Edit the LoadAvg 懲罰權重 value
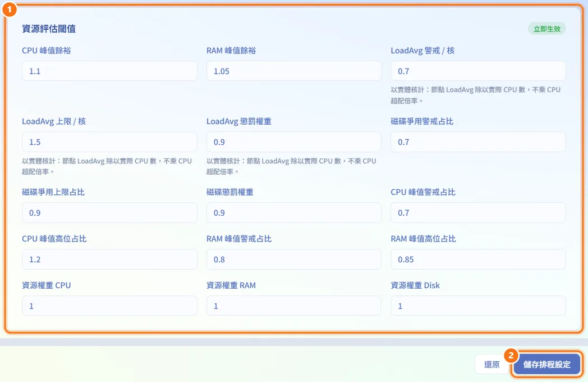Viewport: 588px width, 382px height. coord(293,142)
